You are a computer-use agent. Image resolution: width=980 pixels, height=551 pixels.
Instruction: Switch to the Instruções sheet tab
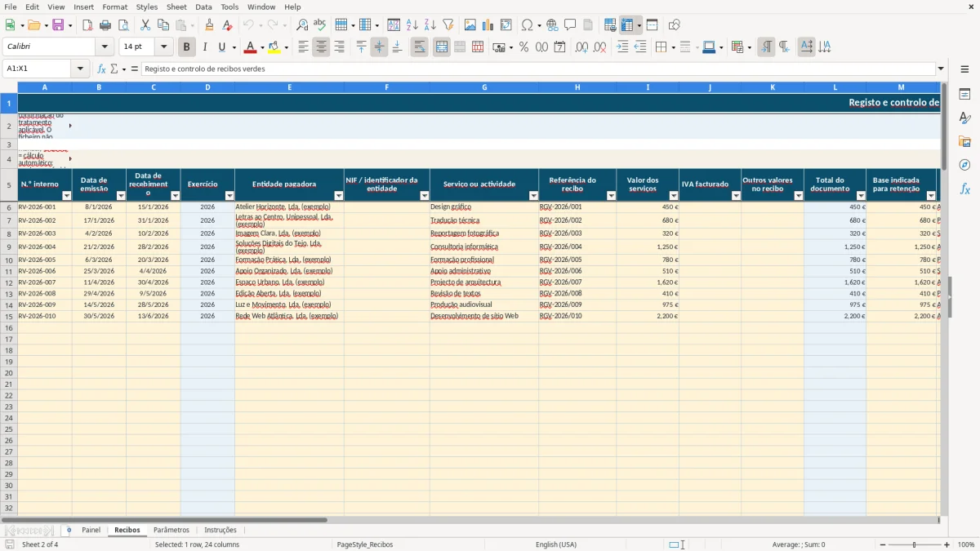point(220,530)
